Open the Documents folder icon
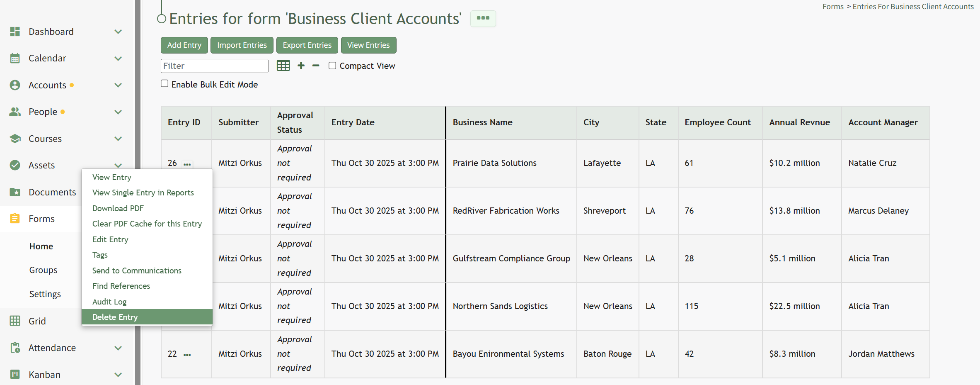 click(15, 192)
